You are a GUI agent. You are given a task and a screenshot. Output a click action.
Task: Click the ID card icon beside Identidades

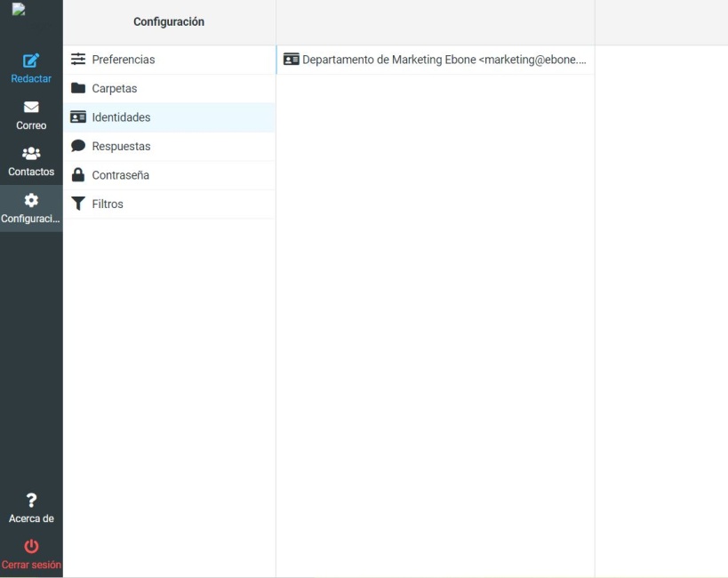point(78,117)
